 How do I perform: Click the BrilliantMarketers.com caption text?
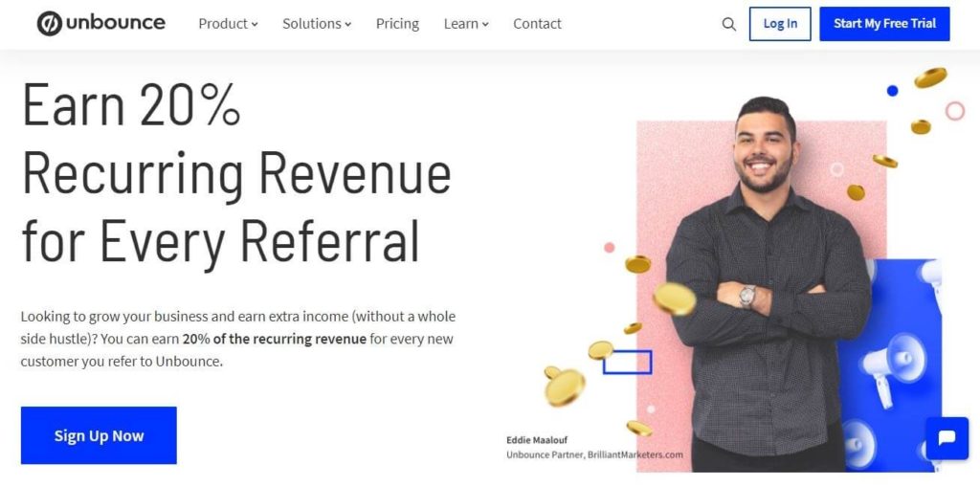(x=635, y=454)
